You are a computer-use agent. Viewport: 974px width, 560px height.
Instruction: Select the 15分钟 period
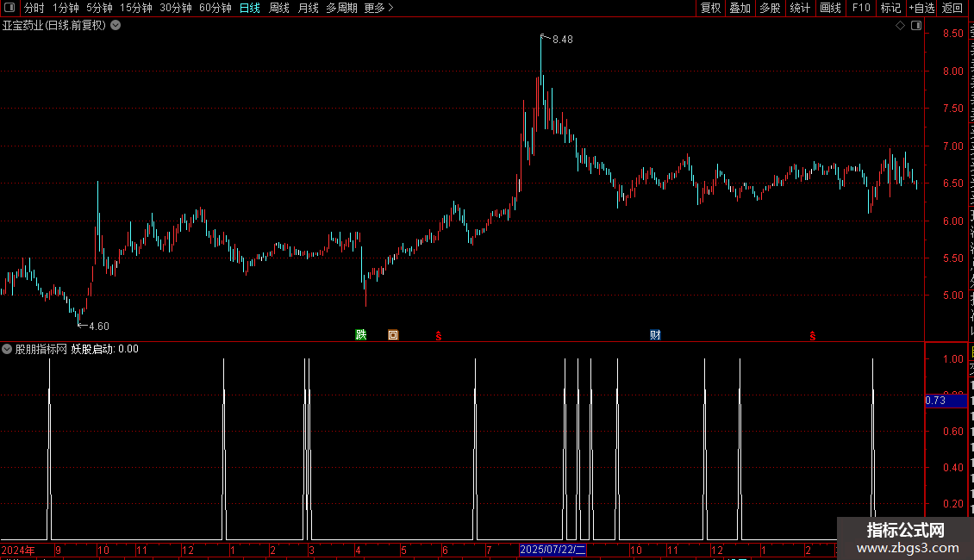click(x=136, y=8)
